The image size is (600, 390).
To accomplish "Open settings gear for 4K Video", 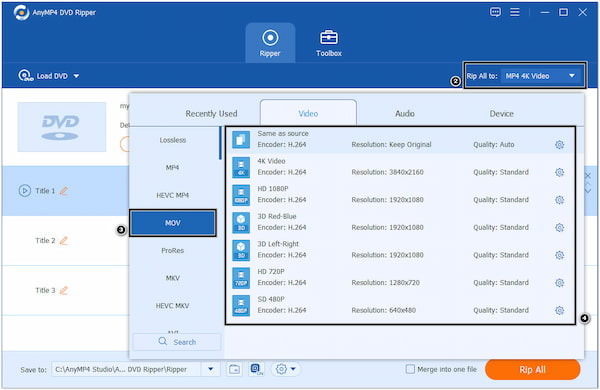I will pos(559,172).
